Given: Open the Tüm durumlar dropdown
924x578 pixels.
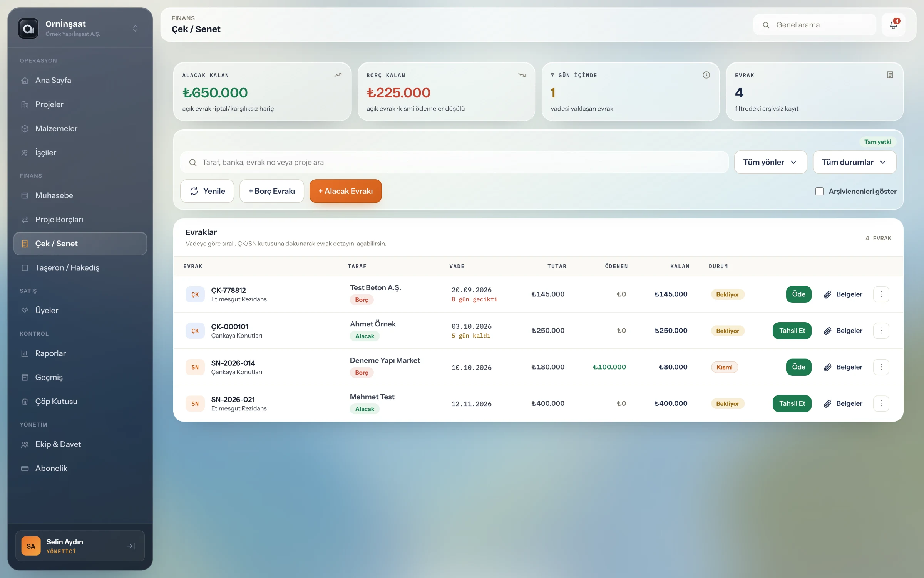Looking at the screenshot, I should coord(854,162).
